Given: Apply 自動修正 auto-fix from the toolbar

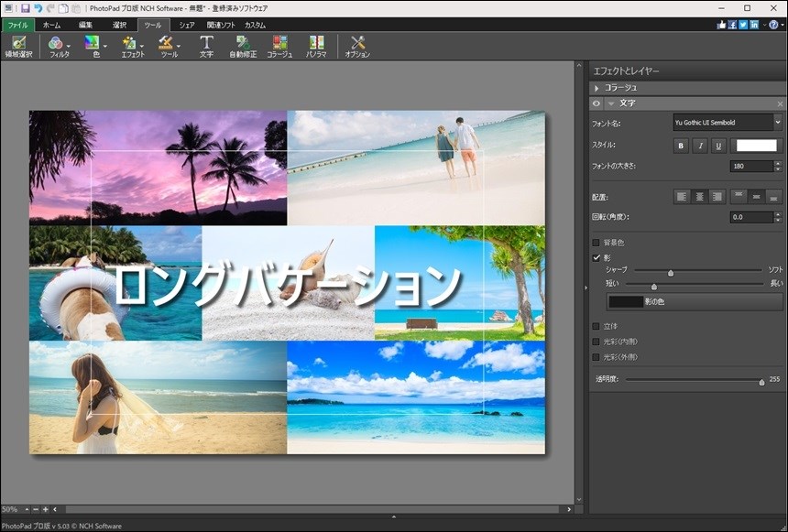Looking at the screenshot, I should click(243, 47).
